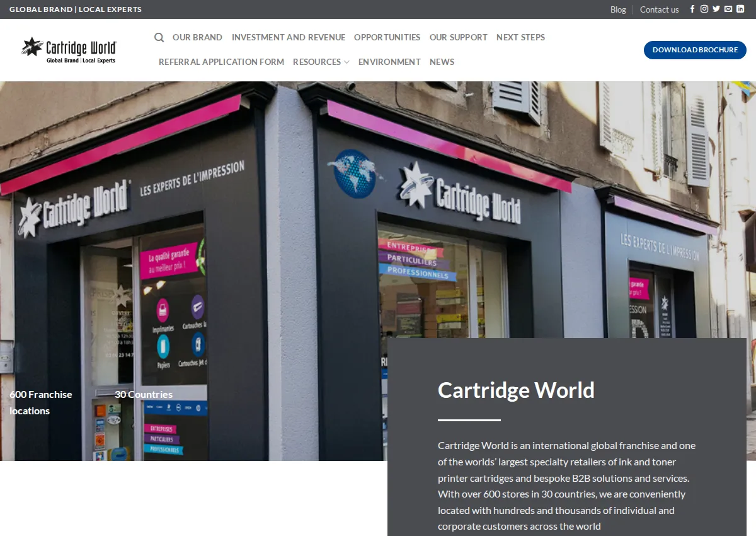Click the 600 Franchise locations text

41,402
